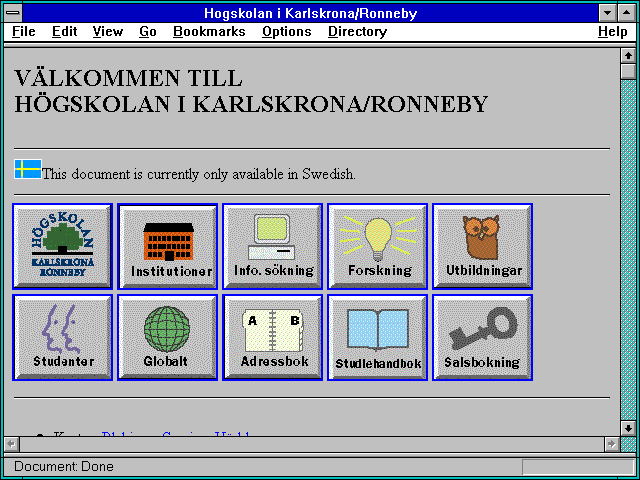Click the 'VÄLKOMMEN TILL' heading text
This screenshot has width=640, height=480.
(x=129, y=78)
